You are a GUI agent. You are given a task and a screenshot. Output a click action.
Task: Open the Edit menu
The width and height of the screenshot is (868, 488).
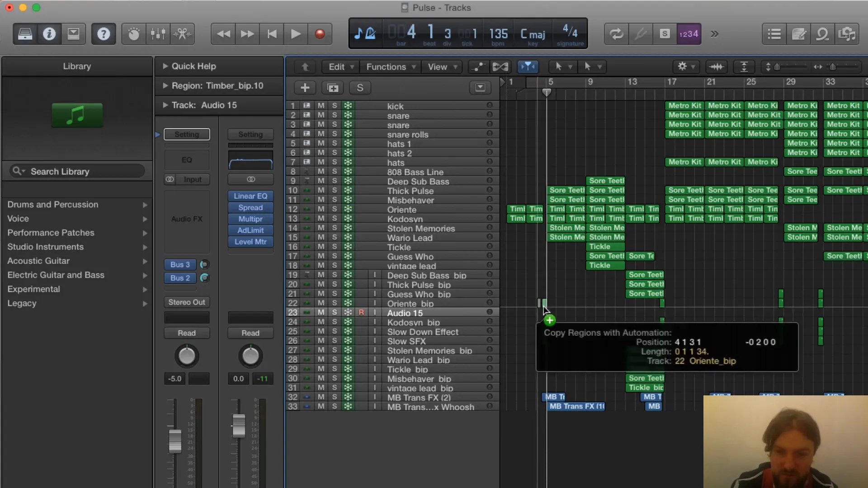point(336,66)
